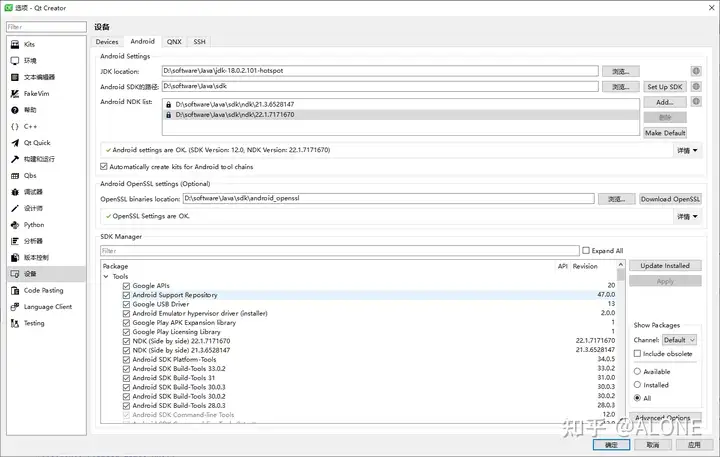Open the Qt Quick arrow icon

tap(15, 143)
